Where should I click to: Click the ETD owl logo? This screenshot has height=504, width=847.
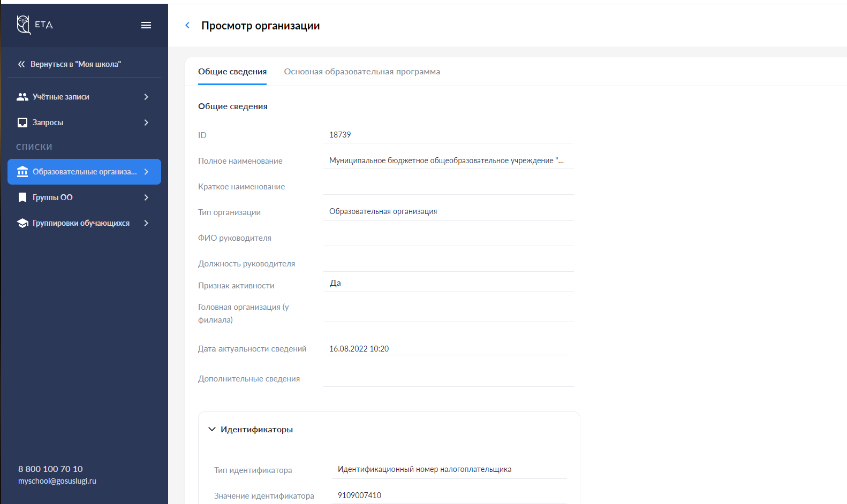[x=24, y=25]
